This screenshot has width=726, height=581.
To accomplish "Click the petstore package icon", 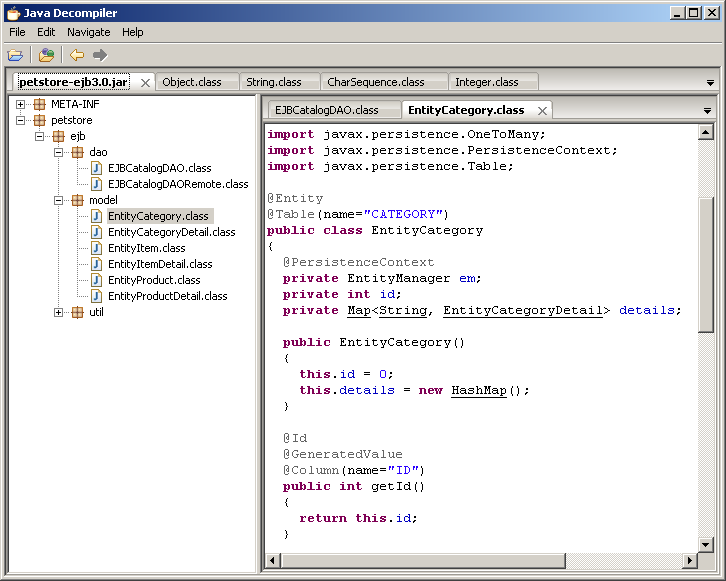I will click(39, 120).
